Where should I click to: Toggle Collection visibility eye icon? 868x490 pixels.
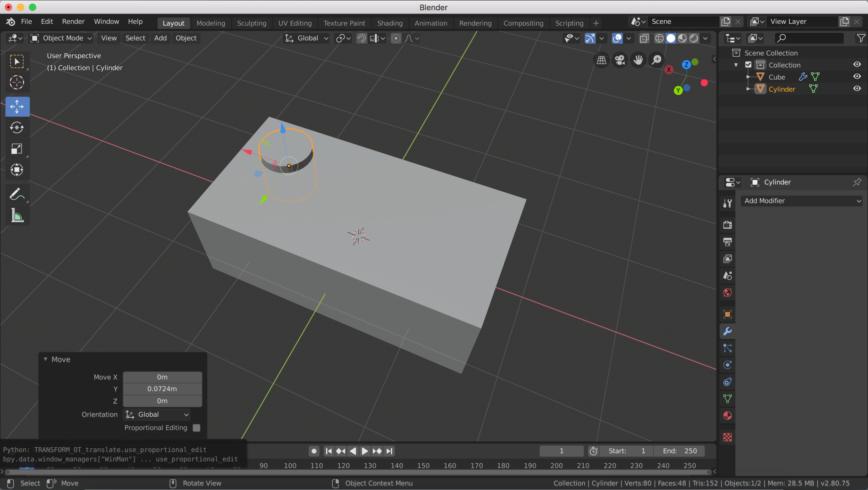point(857,65)
